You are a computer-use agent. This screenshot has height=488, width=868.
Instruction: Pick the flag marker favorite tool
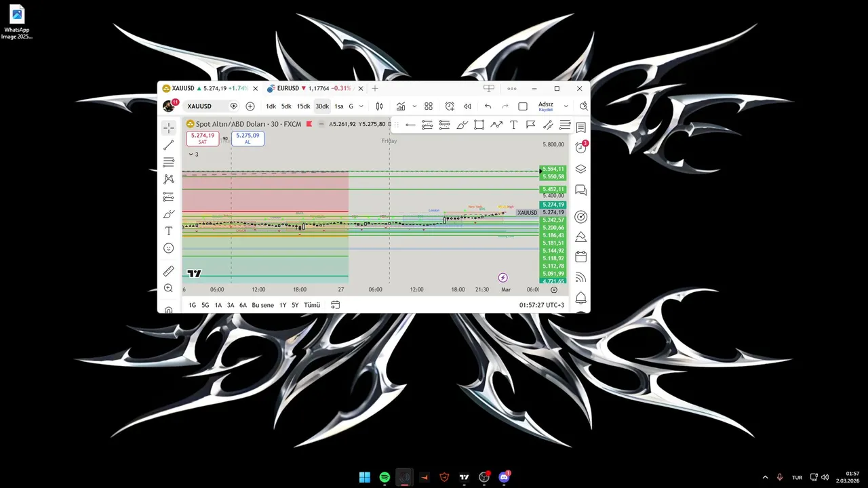coord(530,125)
